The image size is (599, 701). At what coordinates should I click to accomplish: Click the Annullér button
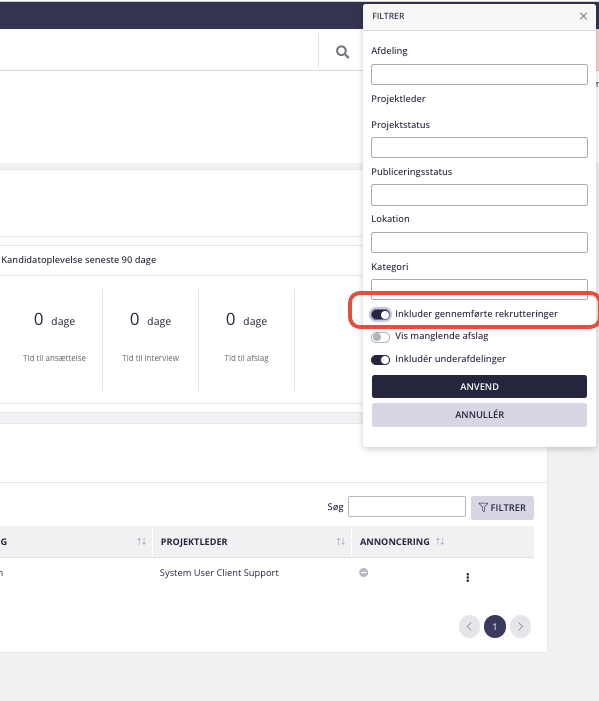(479, 415)
